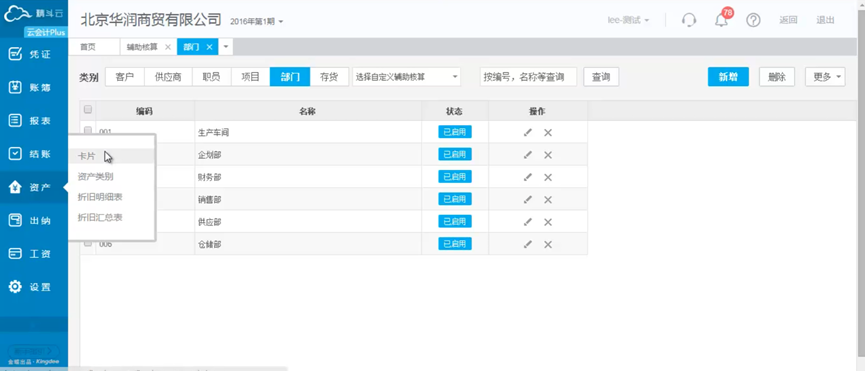Edit the 仓储部 department row
865x371 pixels.
click(528, 244)
